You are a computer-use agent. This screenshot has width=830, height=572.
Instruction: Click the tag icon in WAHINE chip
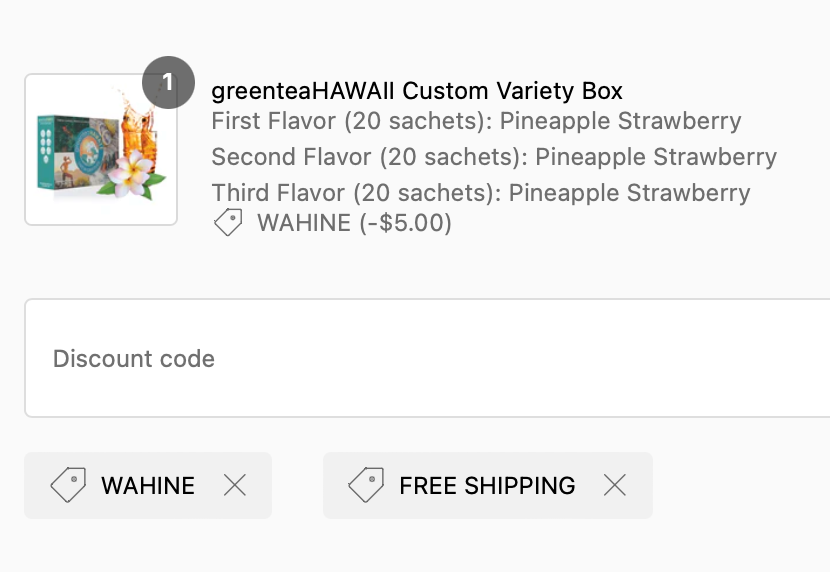coord(68,484)
